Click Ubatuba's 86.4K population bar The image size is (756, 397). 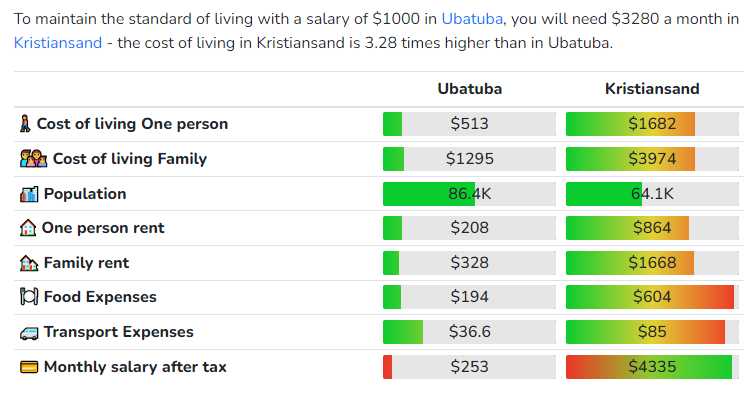(x=469, y=194)
